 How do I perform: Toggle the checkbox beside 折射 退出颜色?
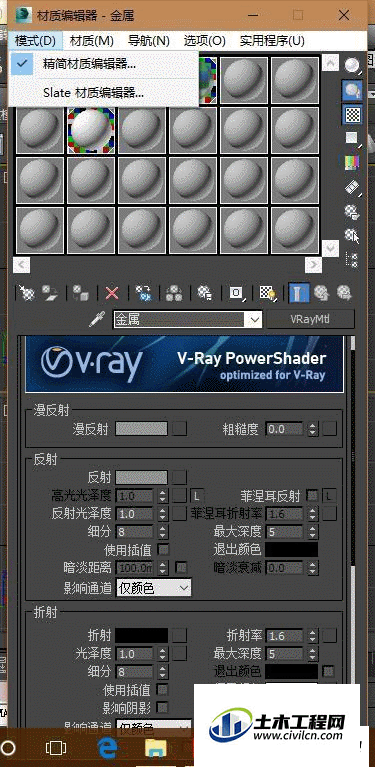(329, 671)
